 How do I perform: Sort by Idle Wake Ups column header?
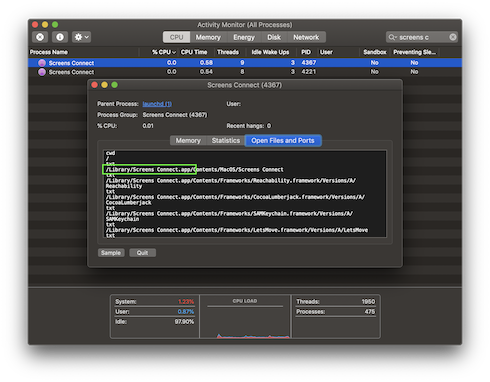click(x=270, y=52)
